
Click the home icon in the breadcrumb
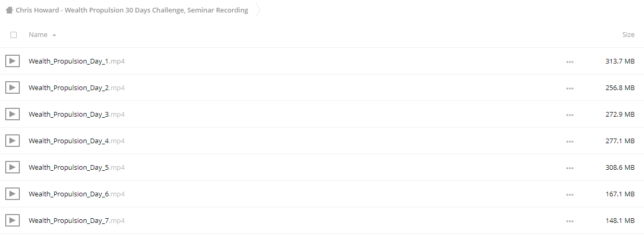tap(9, 10)
